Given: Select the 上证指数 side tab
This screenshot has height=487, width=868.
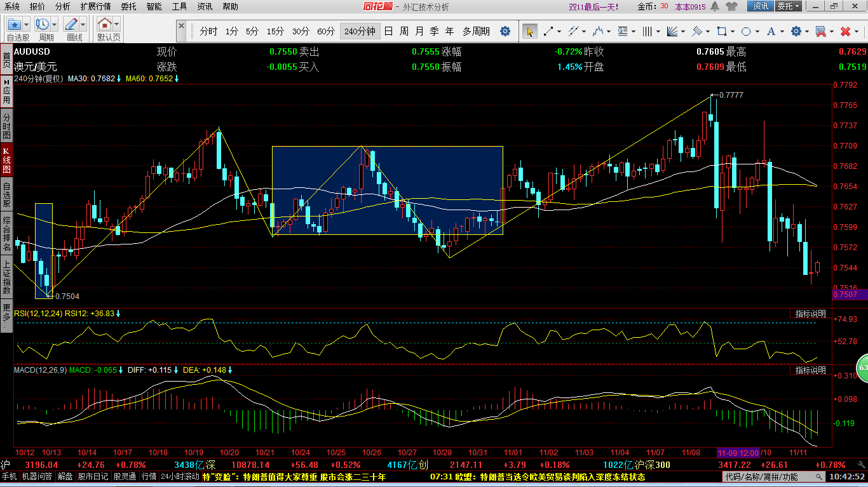Looking at the screenshot, I should point(6,278).
